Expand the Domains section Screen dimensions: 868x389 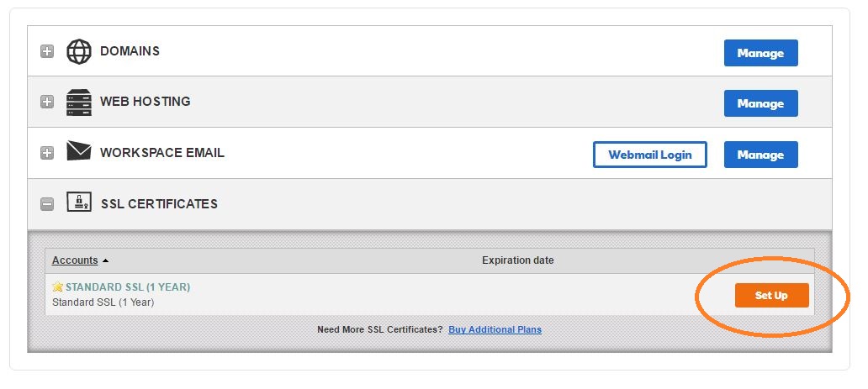click(x=47, y=52)
